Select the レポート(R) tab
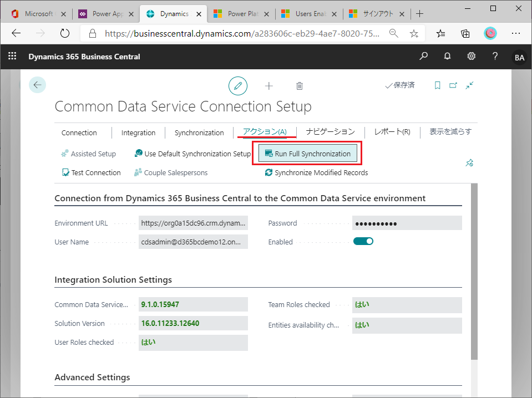 (392, 131)
